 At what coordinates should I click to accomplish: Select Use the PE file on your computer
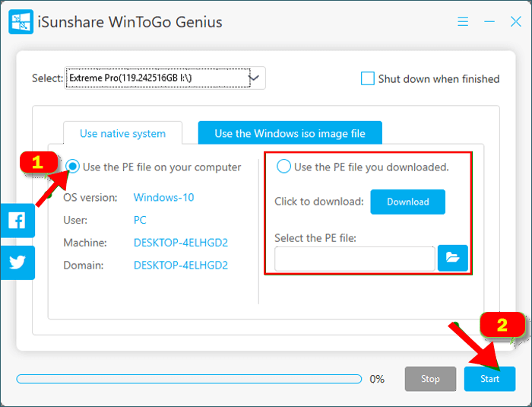click(x=73, y=167)
